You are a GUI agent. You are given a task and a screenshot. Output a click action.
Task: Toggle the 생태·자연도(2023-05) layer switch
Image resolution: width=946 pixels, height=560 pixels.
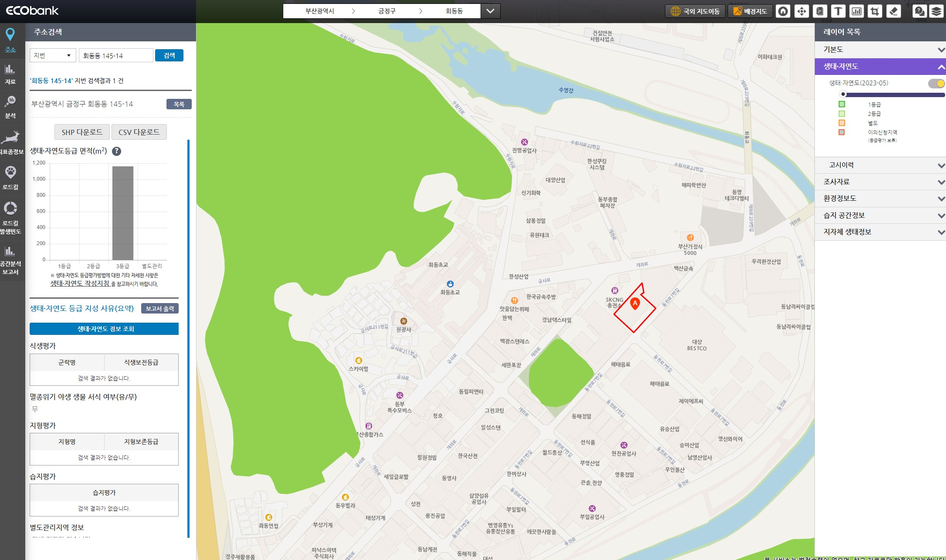tap(936, 83)
